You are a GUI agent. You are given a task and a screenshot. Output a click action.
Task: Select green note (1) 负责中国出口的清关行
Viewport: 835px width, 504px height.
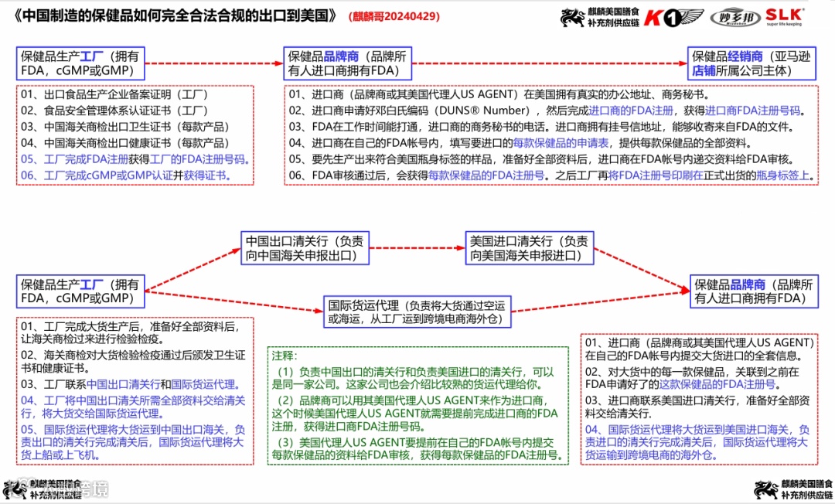(413, 378)
